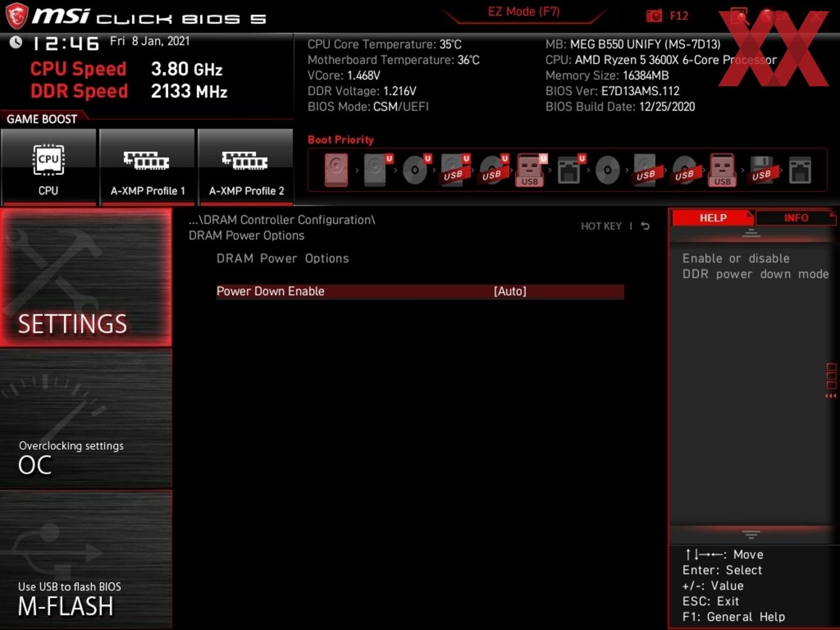Click the BIOS Mode CSM/UEFI text
The image size is (840, 630).
[368, 106]
